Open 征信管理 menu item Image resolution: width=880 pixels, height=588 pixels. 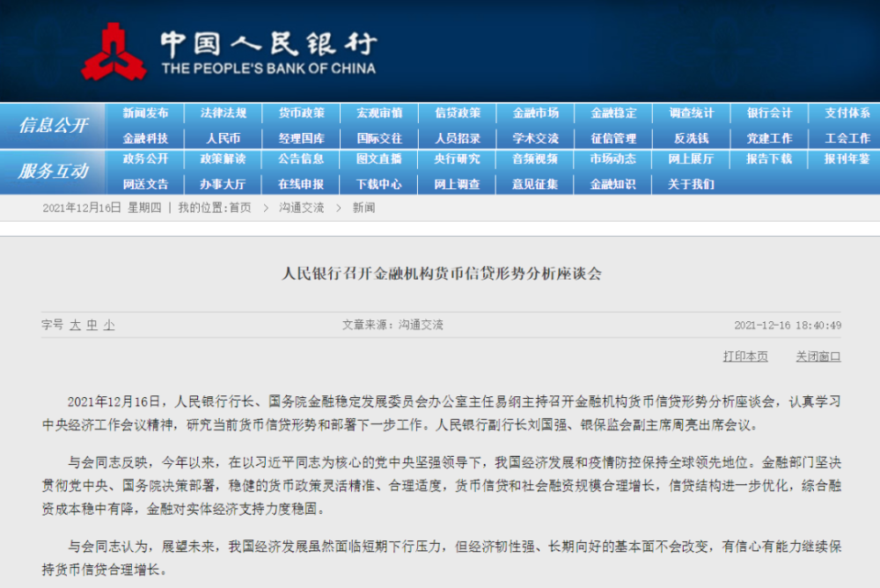[x=613, y=138]
